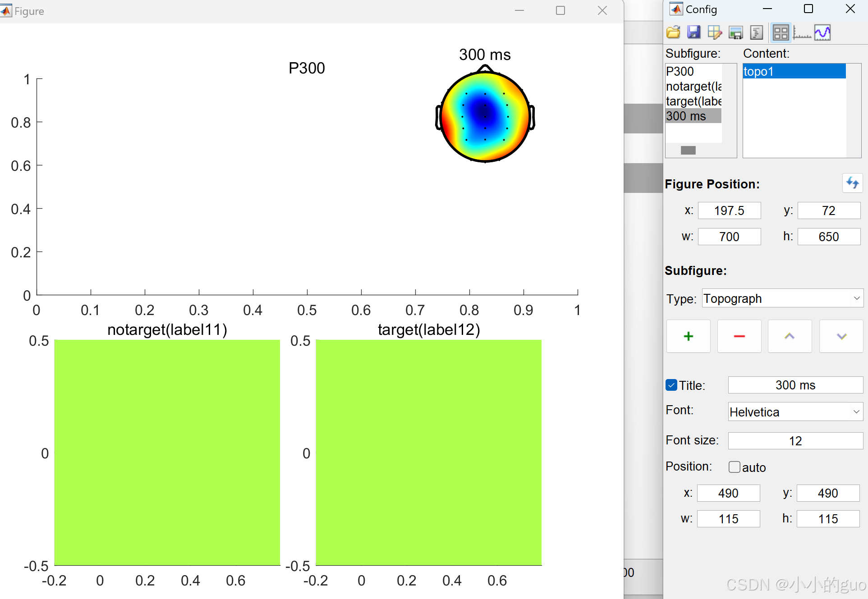Select target(labe... in the Subfigure list
Screen dimensions: 868x599
pyautogui.click(x=693, y=101)
